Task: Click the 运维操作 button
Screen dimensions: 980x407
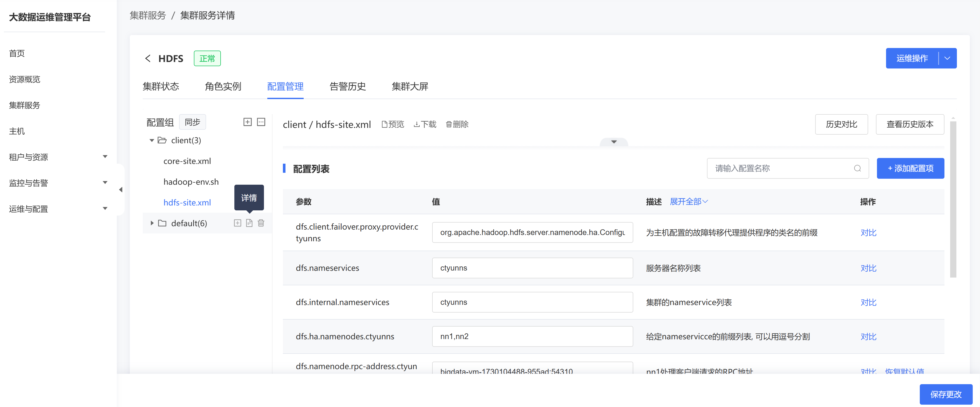Action: [x=912, y=58]
